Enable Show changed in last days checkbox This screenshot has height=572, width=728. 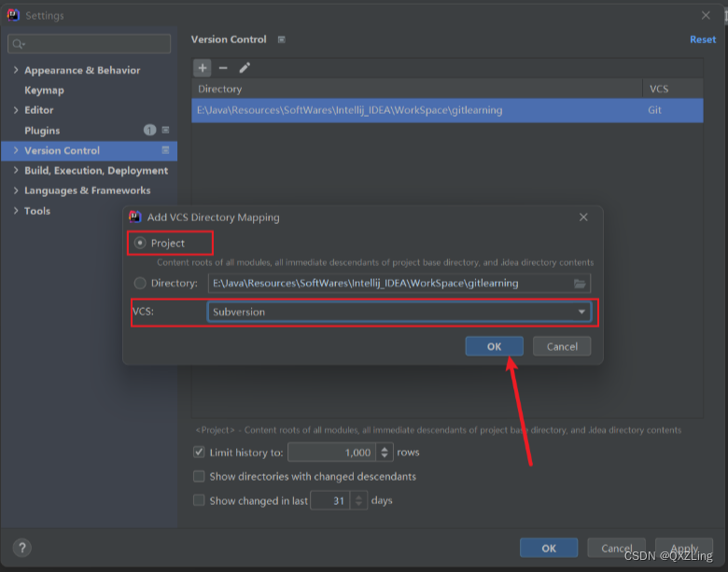click(199, 500)
